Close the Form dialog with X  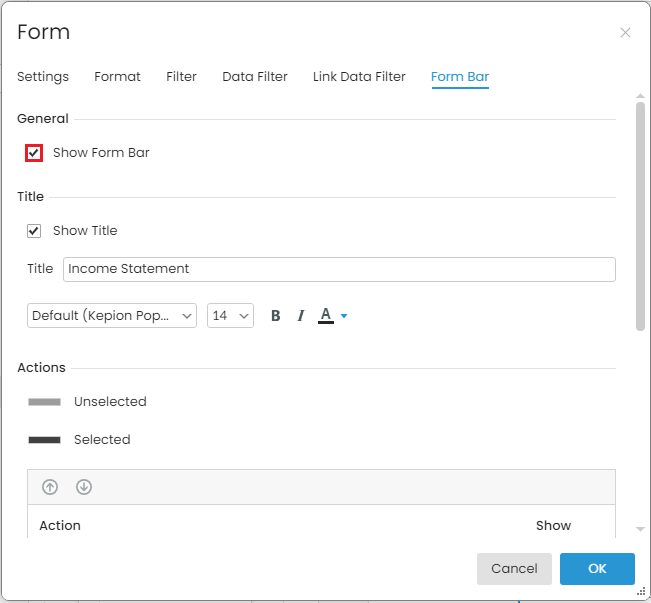[x=625, y=32]
